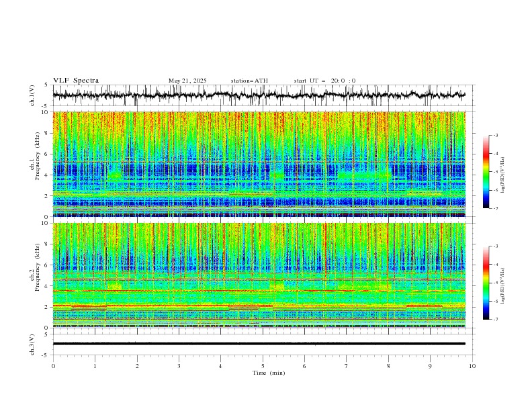Click the ch.2 frequency tick label '8'

pyautogui.click(x=47, y=244)
